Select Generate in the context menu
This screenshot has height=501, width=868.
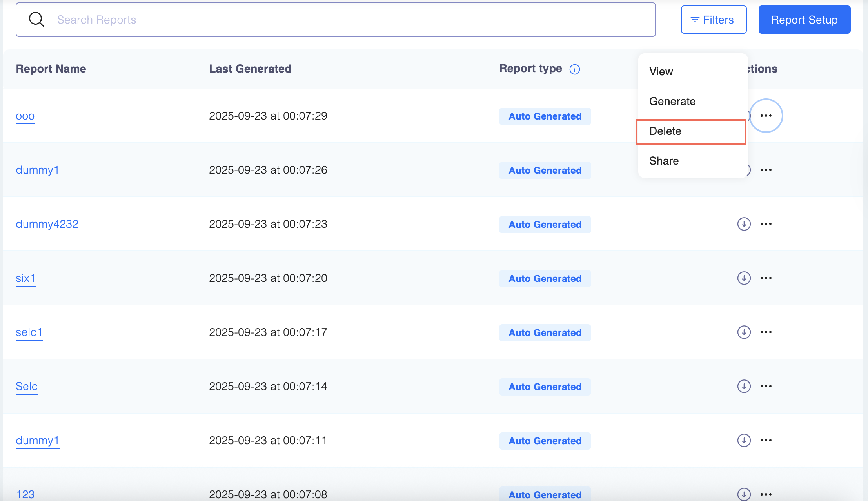(x=672, y=102)
